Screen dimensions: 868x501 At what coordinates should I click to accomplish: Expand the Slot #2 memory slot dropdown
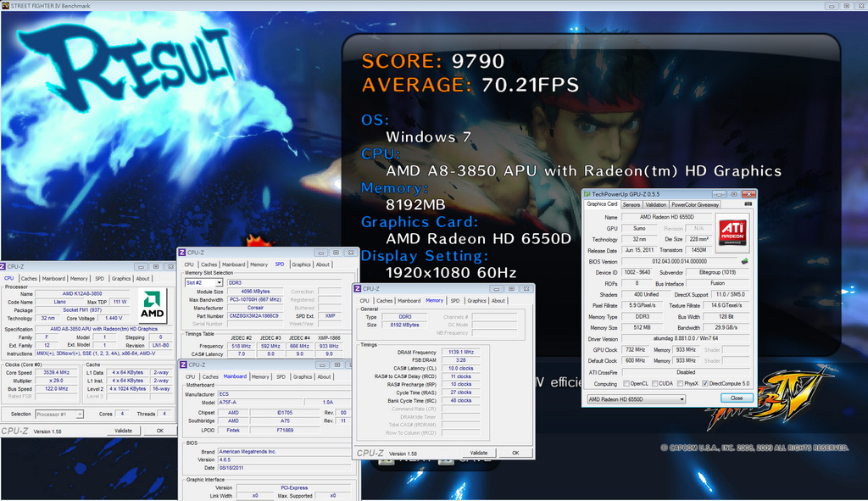click(x=203, y=283)
